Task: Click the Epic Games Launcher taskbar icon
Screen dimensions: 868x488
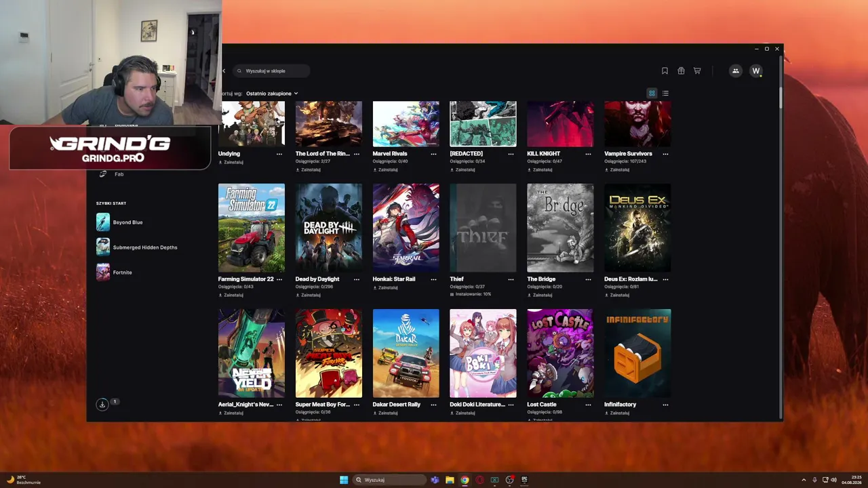Action: (524, 480)
